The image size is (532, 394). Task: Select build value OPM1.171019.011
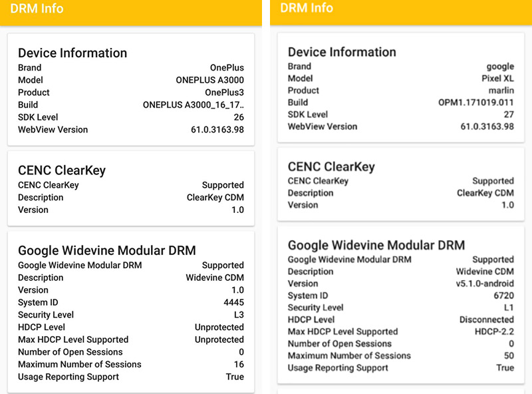click(x=476, y=102)
